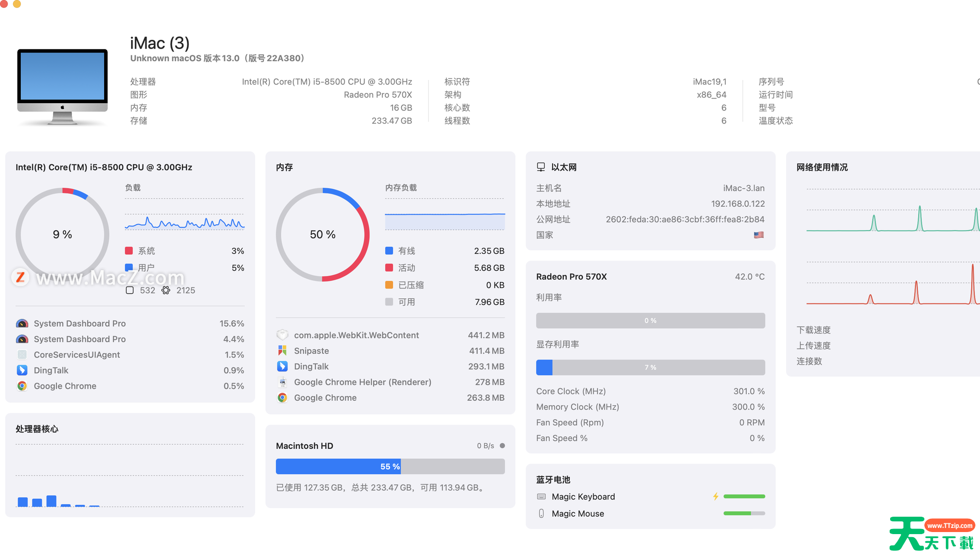The image size is (980, 554).
Task: Click the Magic Mouse icon
Action: coord(542,514)
